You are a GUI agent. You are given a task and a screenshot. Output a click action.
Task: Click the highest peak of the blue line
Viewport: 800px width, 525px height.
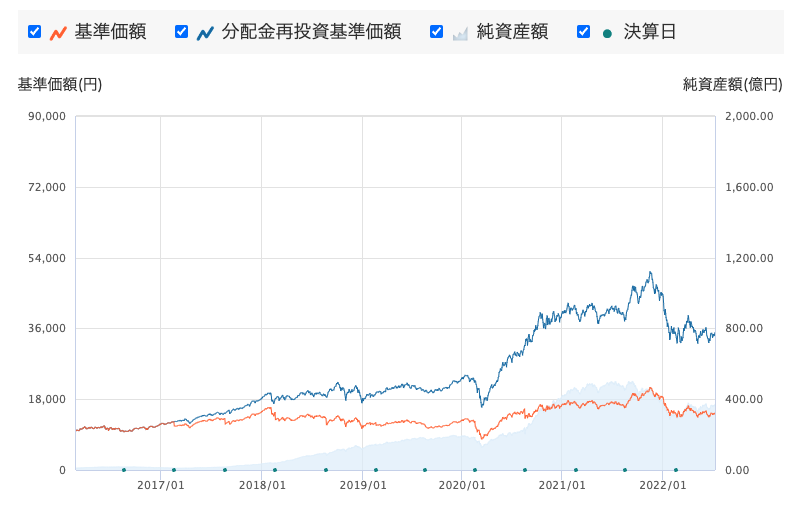[x=650, y=272]
